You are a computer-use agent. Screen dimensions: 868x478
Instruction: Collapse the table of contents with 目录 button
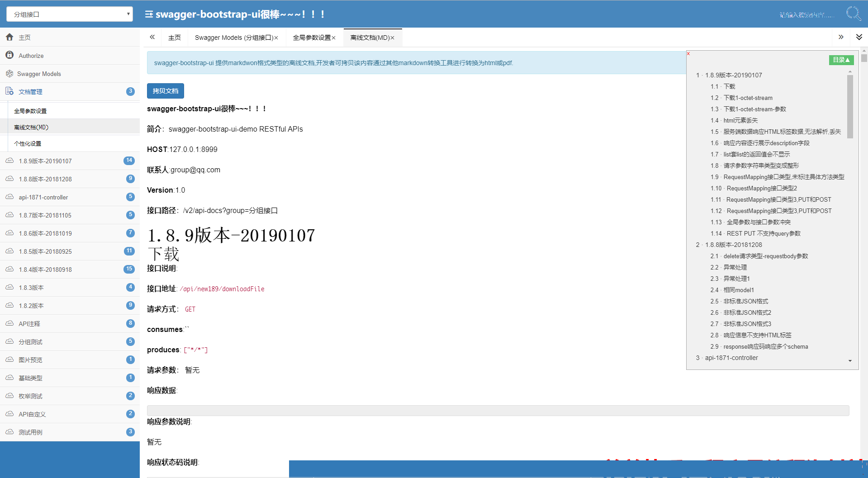[x=841, y=60]
